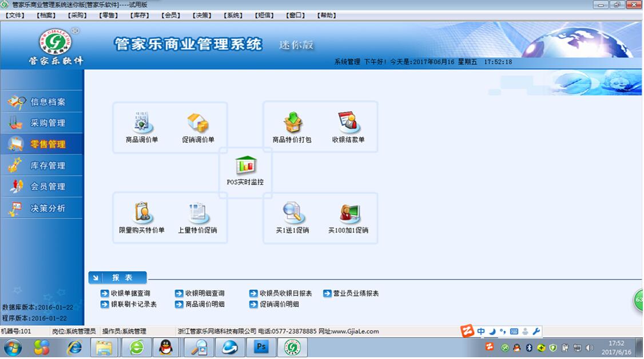Click the 管家乐 app on the taskbar
Viewport: 644px width, 359px height.
point(292,348)
